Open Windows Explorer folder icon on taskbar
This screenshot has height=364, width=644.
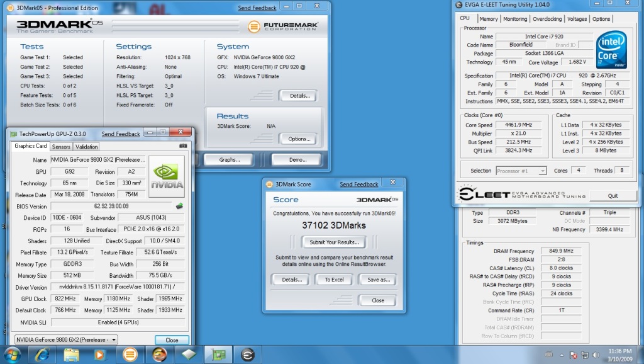[72, 355]
